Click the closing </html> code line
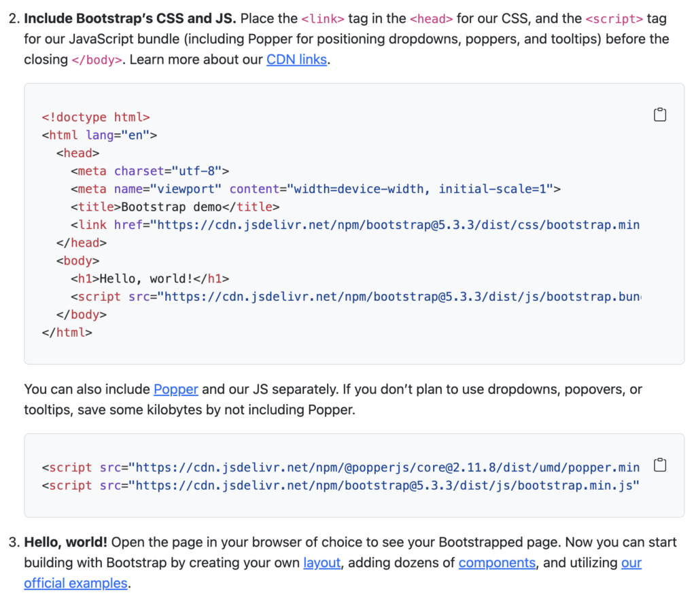The height and width of the screenshot is (616, 696). click(x=67, y=332)
